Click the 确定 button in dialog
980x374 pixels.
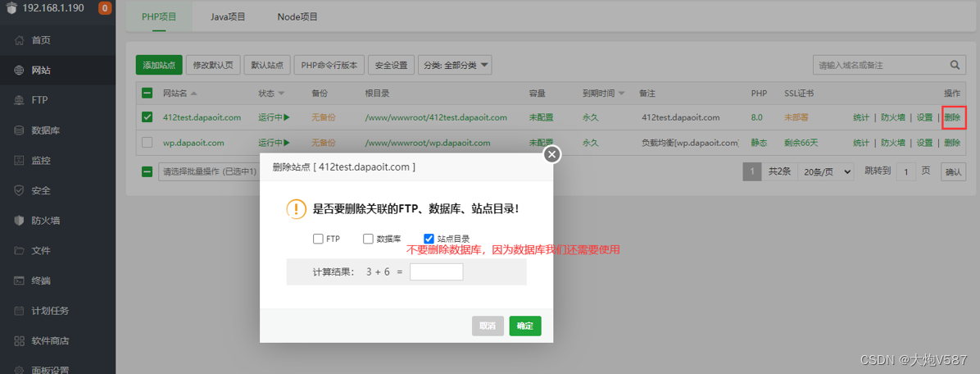coord(525,326)
